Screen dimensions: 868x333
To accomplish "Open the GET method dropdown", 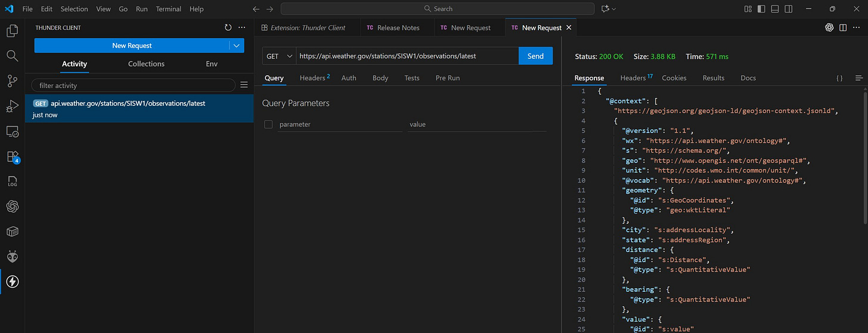I will coord(279,56).
